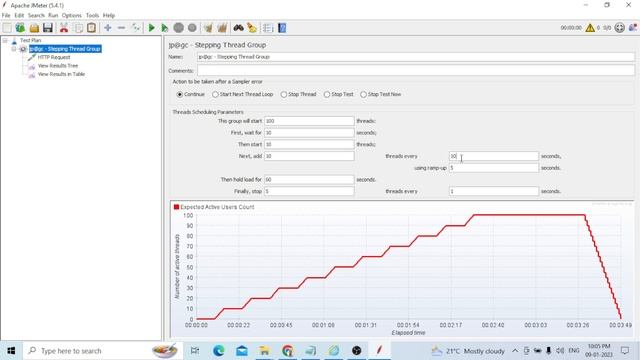Image resolution: width=640 pixels, height=360 pixels.
Task: Open Microsoft Edge from taskbar
Action: pos(218,351)
